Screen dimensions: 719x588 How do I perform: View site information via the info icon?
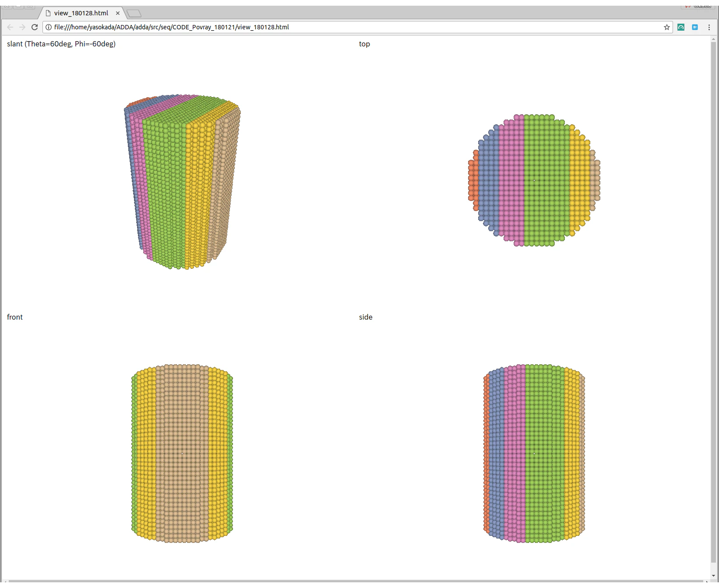click(x=49, y=27)
